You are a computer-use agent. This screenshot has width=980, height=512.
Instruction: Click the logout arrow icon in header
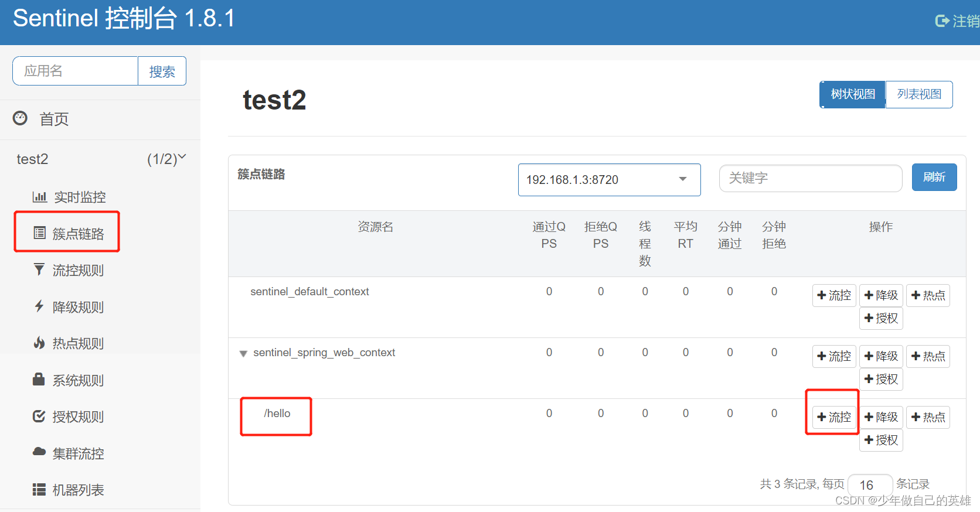pos(942,21)
